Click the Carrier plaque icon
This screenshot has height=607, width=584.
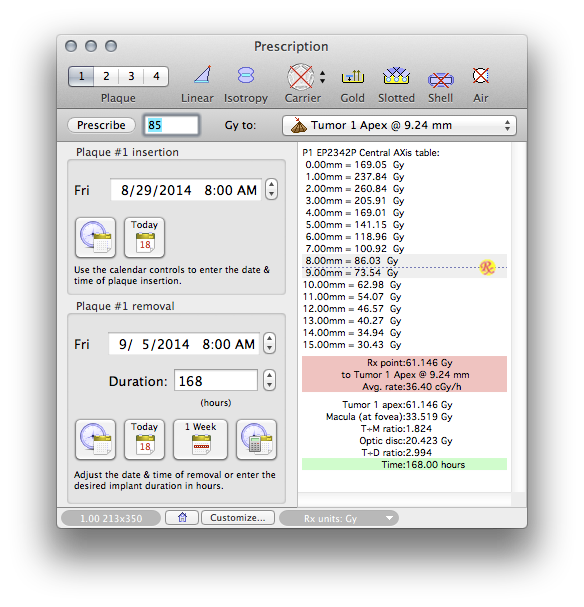(x=301, y=76)
